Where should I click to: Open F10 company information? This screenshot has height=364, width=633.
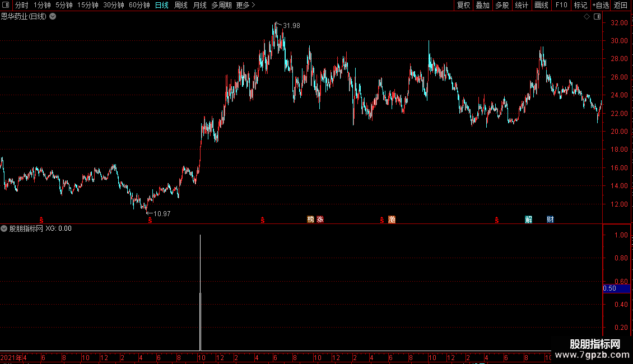coord(561,5)
